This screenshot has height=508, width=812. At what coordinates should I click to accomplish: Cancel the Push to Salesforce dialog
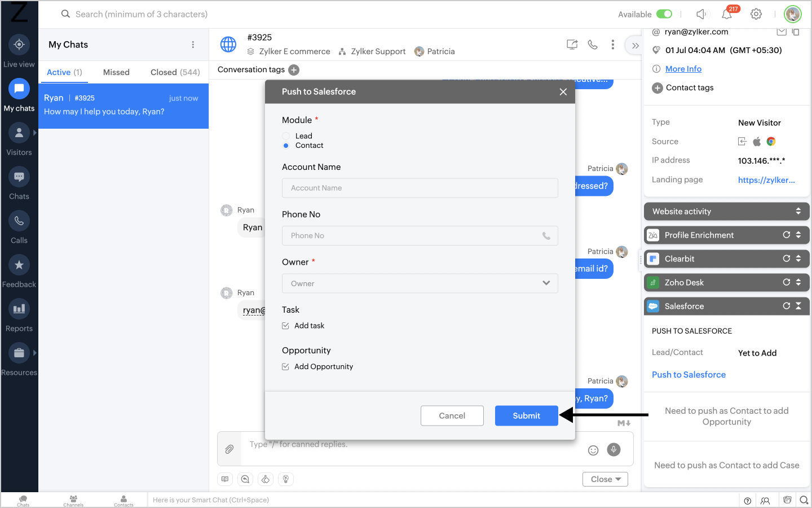click(x=452, y=415)
